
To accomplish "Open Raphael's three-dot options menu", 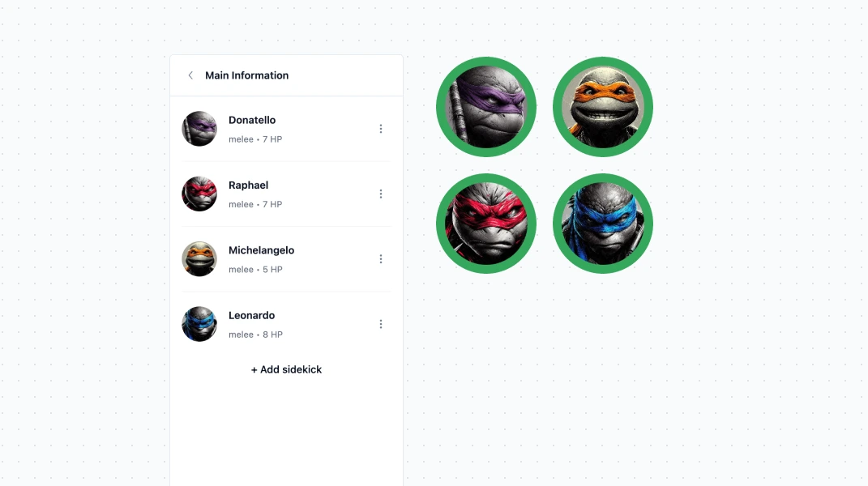I will (381, 194).
